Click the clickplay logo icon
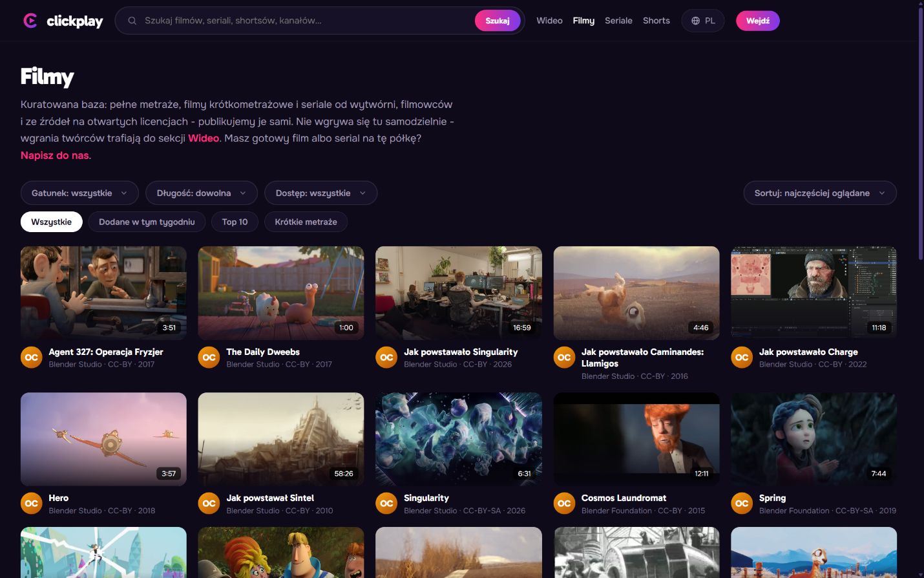 click(x=30, y=21)
